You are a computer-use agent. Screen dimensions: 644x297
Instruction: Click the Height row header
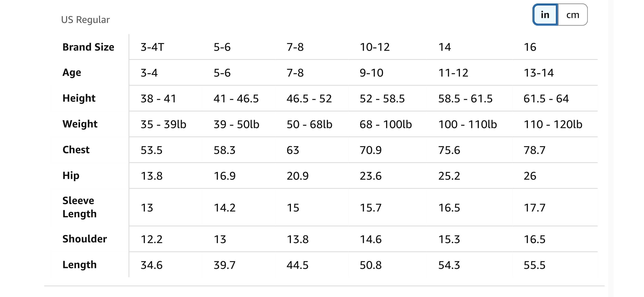[79, 98]
